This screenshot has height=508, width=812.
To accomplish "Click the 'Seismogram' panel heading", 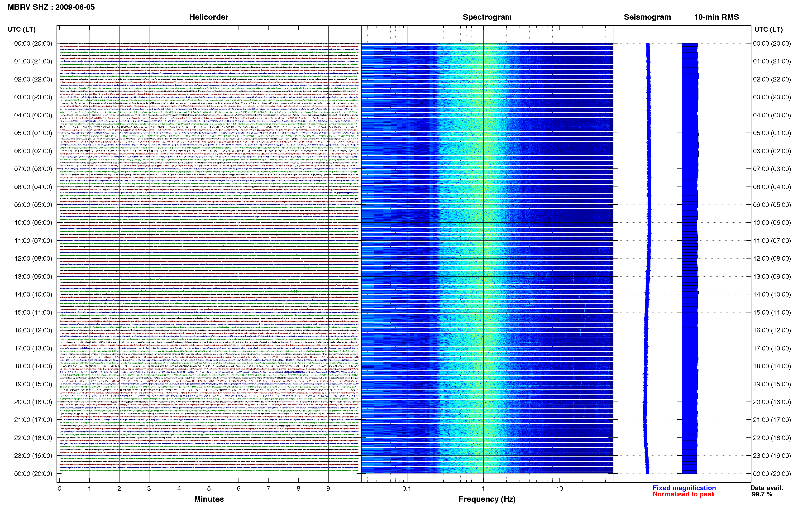I will (x=647, y=17).
